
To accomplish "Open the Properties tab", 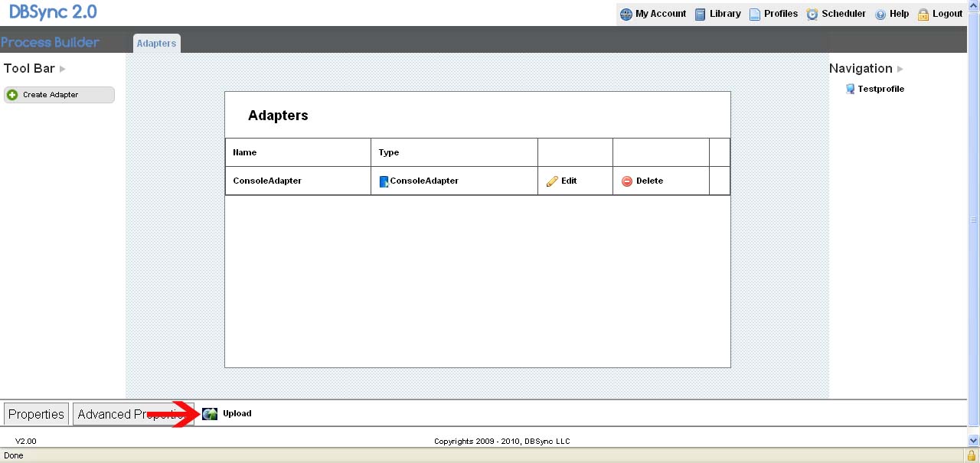I will [36, 414].
